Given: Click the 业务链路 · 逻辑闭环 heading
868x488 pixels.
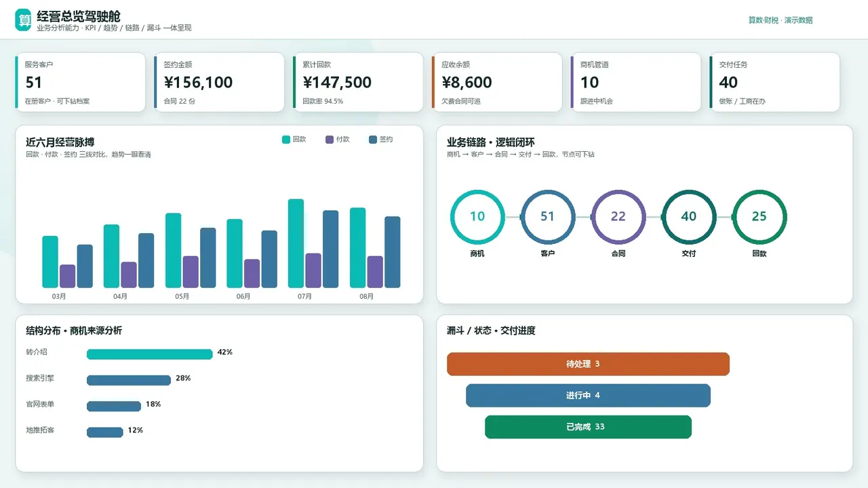Looking at the screenshot, I should point(490,142).
